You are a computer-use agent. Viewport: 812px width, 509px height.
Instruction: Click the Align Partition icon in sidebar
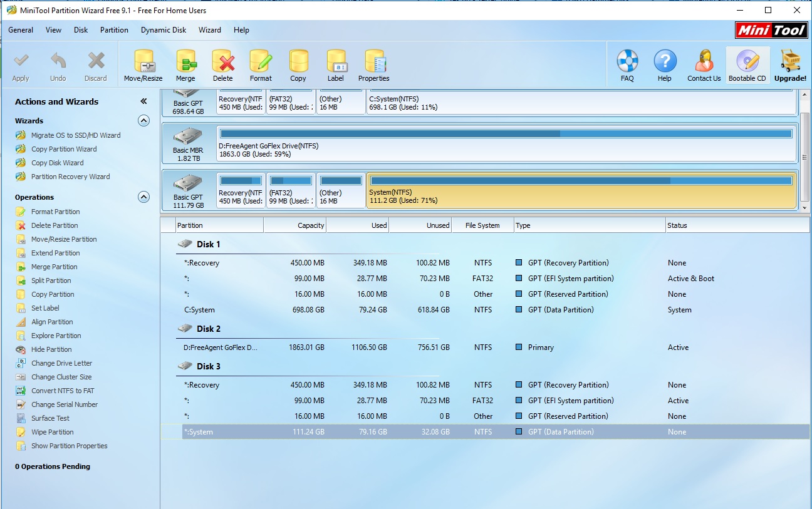[21, 322]
